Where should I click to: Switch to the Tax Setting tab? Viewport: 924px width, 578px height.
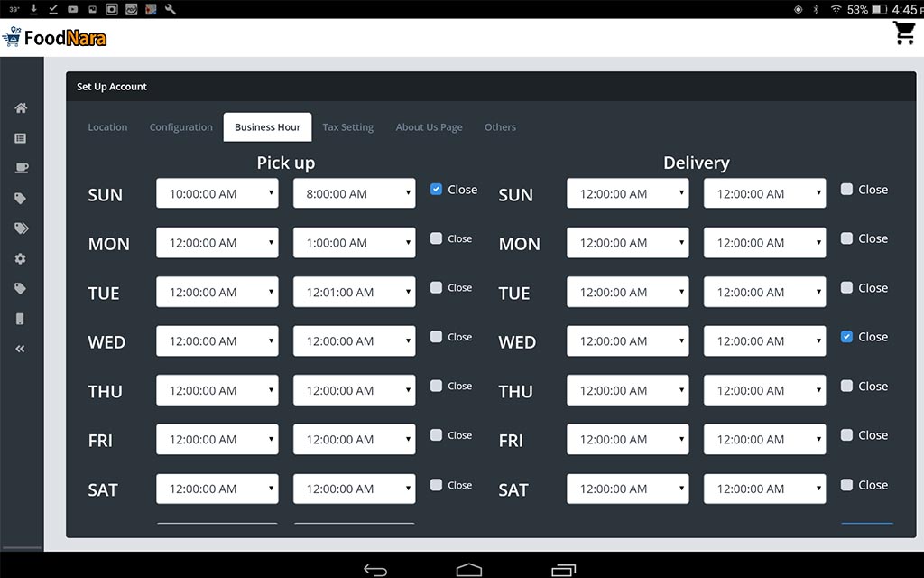(347, 127)
